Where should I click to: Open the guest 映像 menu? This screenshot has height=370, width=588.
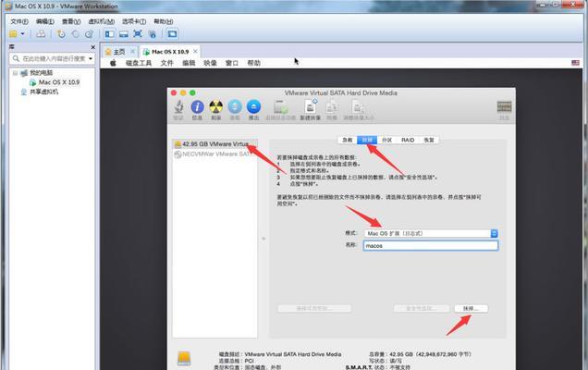(x=210, y=63)
